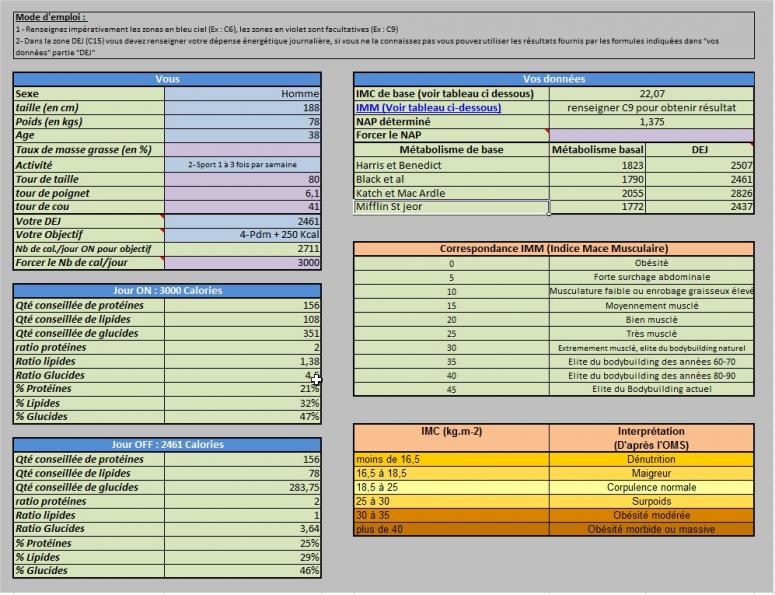The image size is (775, 595).
Task: Select the Forte surchage abdominale cell
Action: [x=651, y=277]
